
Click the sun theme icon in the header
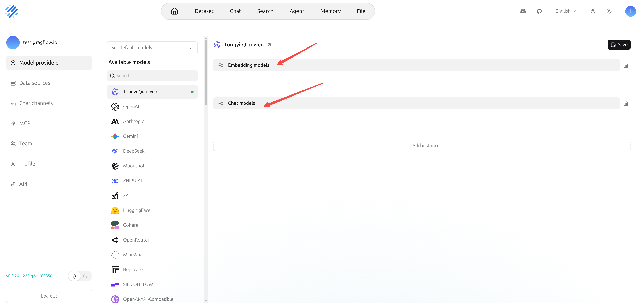[609, 11]
